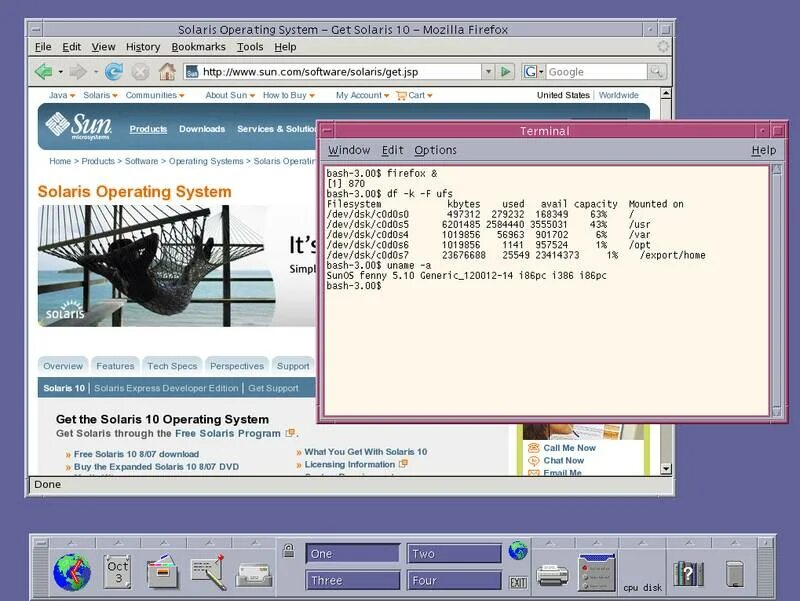Click the Call Me Now phone icon
The height and width of the screenshot is (601, 800).
534,448
